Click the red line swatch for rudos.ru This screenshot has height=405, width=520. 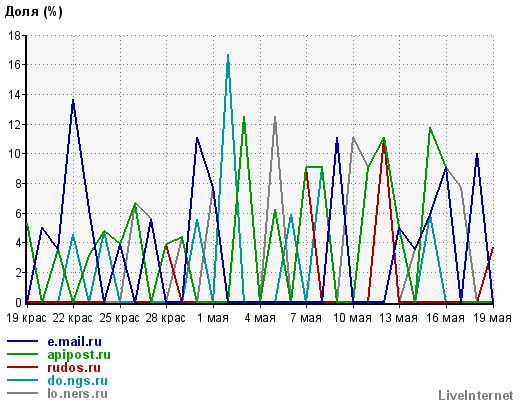(x=23, y=367)
